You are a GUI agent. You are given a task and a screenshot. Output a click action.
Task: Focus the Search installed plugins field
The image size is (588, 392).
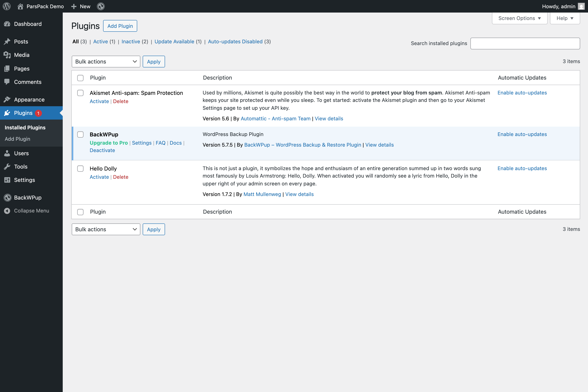(x=525, y=44)
